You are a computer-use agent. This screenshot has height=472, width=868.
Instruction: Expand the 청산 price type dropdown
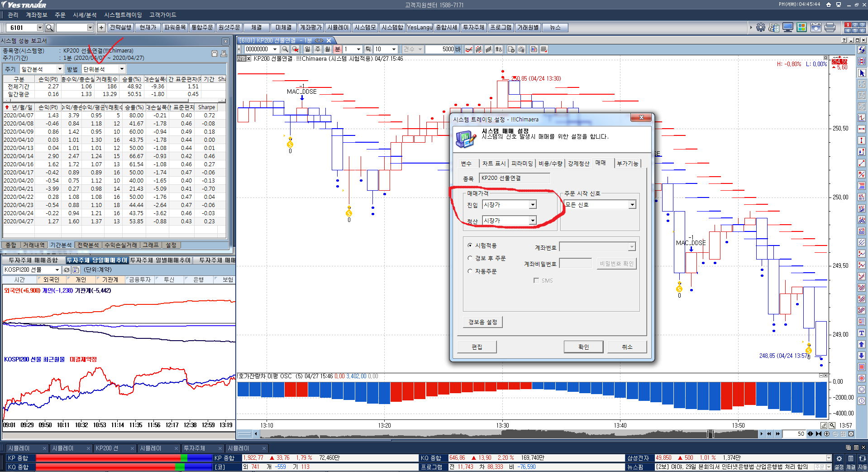click(533, 221)
